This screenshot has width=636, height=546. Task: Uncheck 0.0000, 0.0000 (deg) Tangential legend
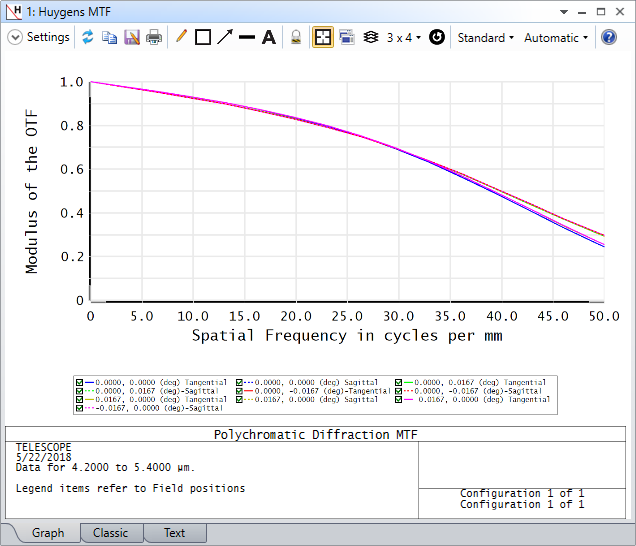tap(80, 383)
